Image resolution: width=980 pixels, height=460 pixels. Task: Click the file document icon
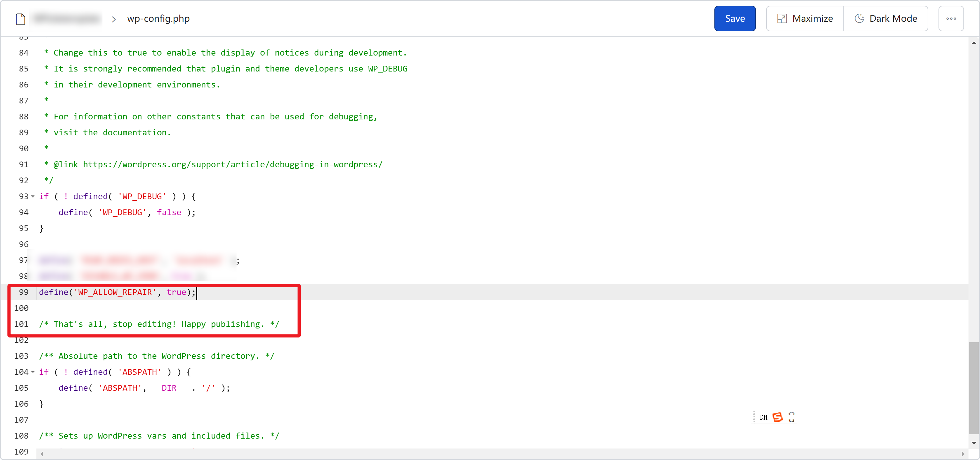(21, 18)
